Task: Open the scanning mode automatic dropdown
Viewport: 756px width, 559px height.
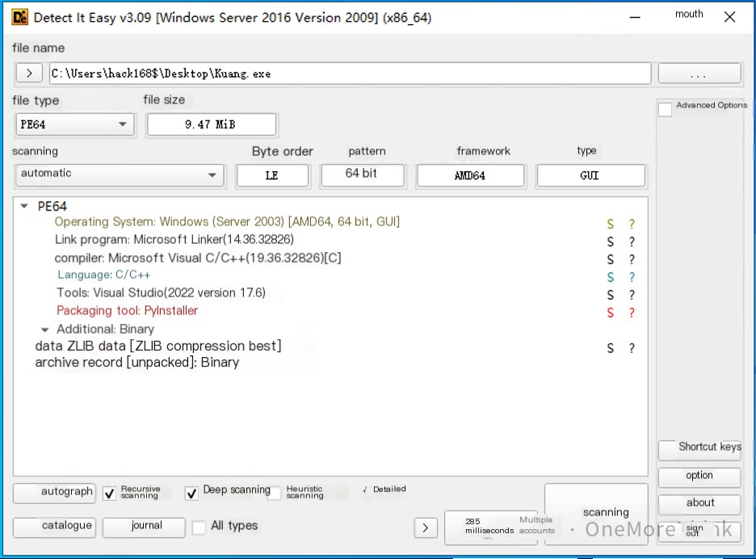Action: tap(120, 174)
